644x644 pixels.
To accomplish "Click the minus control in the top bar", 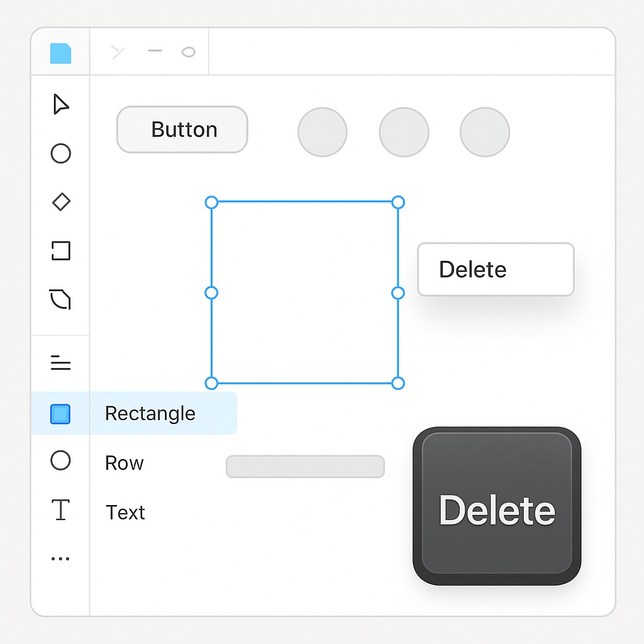I will click(x=154, y=52).
